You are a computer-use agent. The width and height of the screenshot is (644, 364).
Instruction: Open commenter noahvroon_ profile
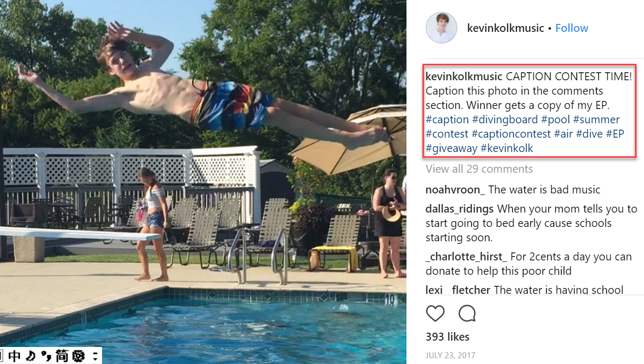click(455, 190)
